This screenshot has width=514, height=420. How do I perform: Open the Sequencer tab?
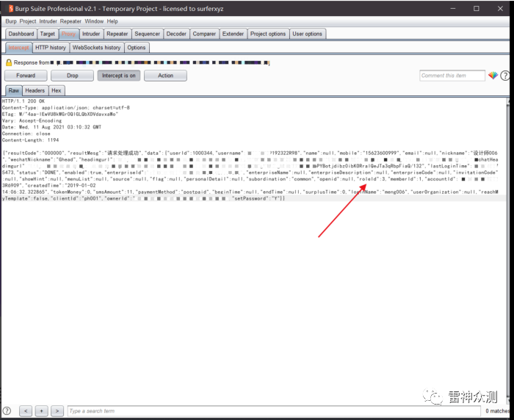tap(147, 34)
